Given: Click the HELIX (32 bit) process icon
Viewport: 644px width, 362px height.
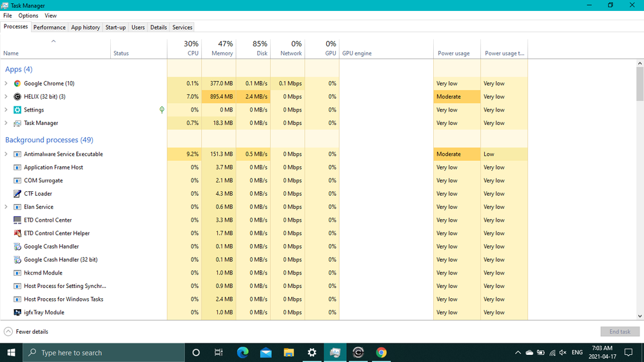Looking at the screenshot, I should click(17, 97).
